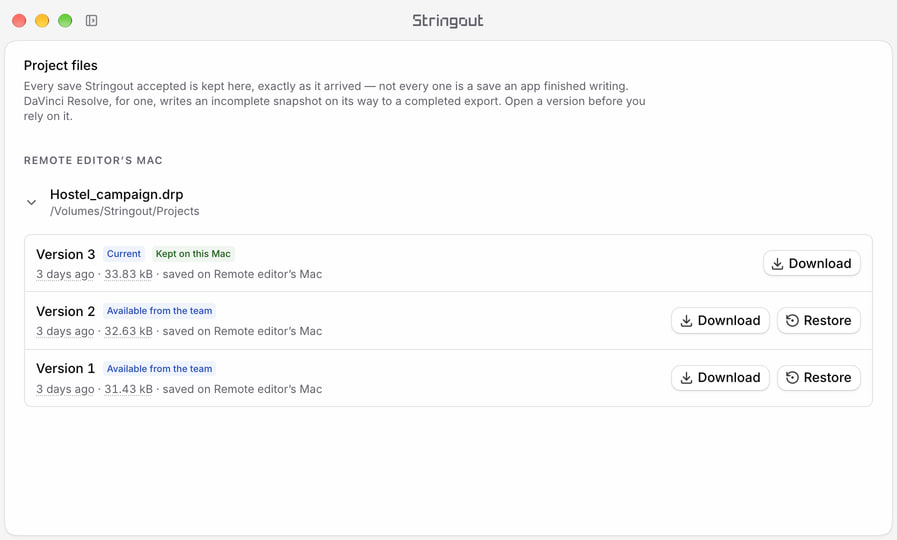Click the Version 2 title
The image size is (897, 540).
pos(65,311)
